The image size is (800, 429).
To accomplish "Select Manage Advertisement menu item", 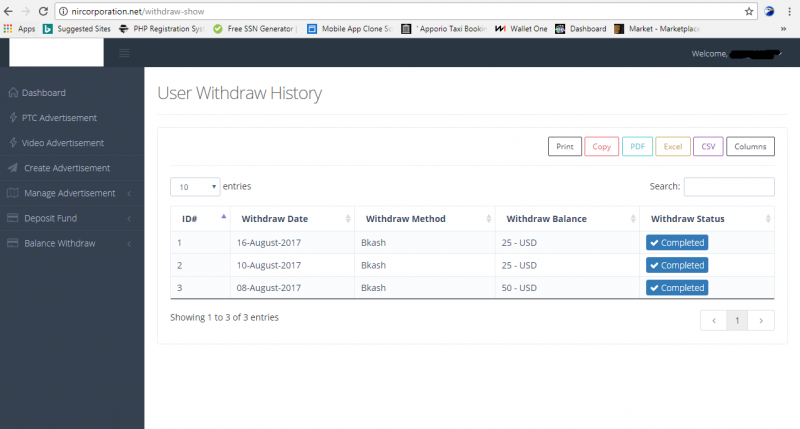I will 72,193.
